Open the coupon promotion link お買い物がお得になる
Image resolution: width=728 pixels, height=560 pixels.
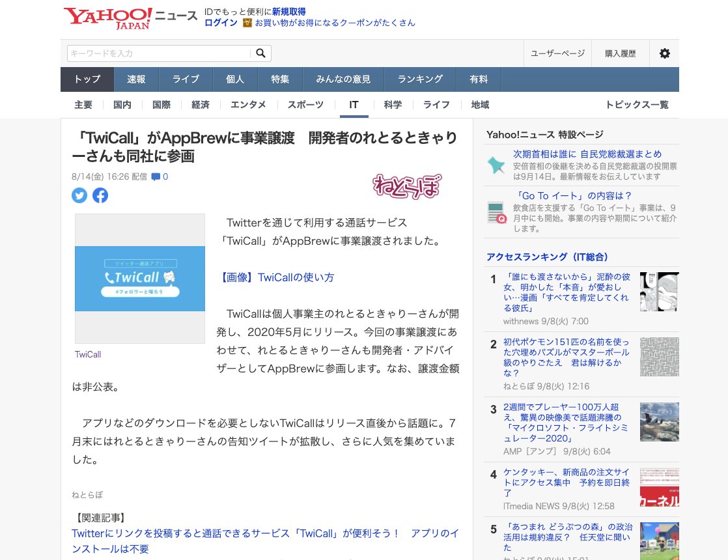pos(335,23)
